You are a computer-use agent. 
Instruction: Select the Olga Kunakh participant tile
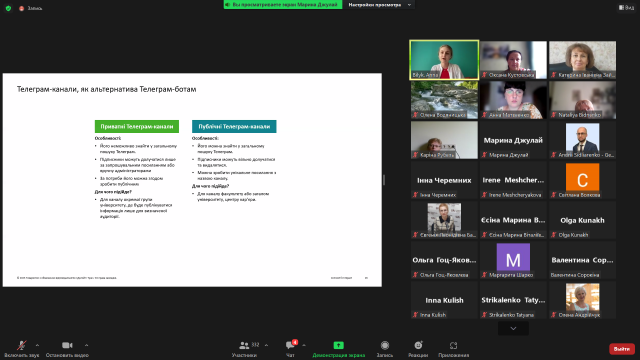pyautogui.click(x=582, y=220)
